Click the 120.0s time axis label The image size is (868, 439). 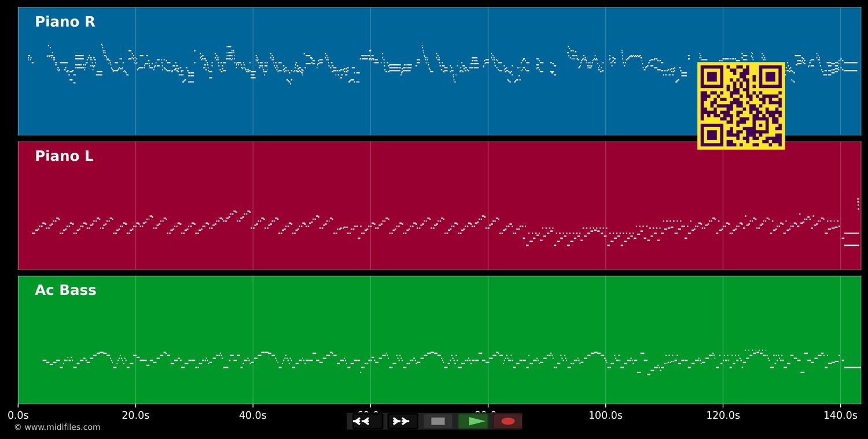pos(723,415)
